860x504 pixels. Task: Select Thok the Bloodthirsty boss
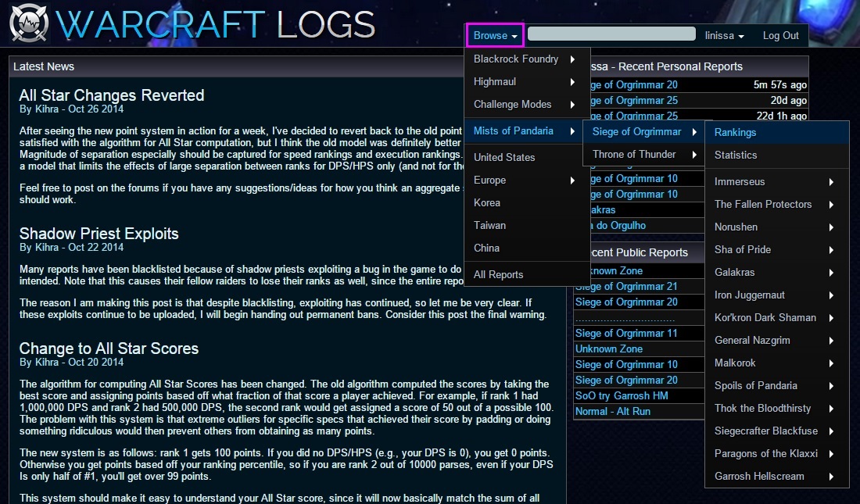click(x=762, y=408)
